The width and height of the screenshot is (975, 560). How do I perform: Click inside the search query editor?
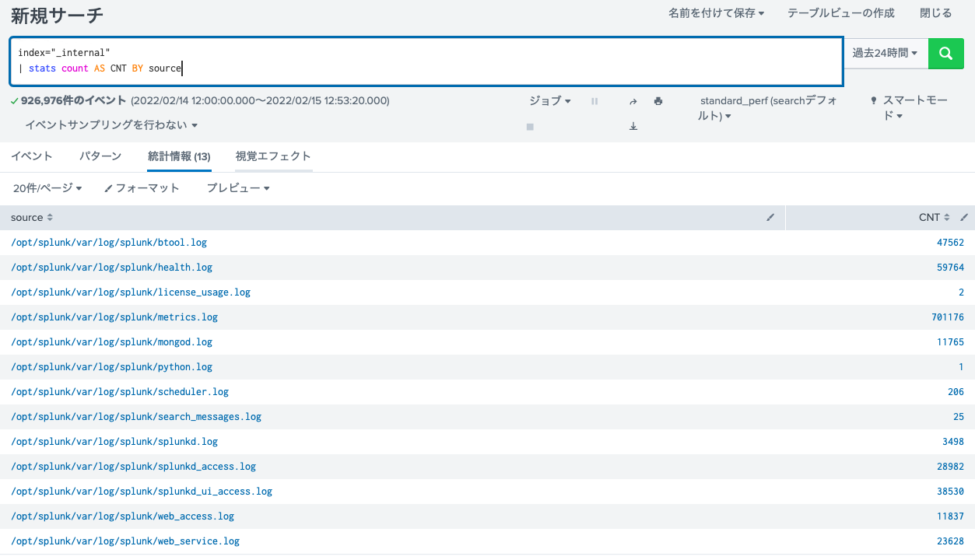pyautogui.click(x=426, y=61)
